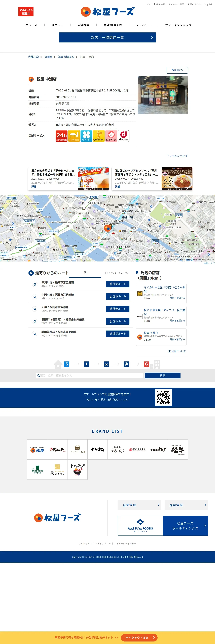Click the アイコンについて link
The image size is (215, 644).
tap(177, 156)
